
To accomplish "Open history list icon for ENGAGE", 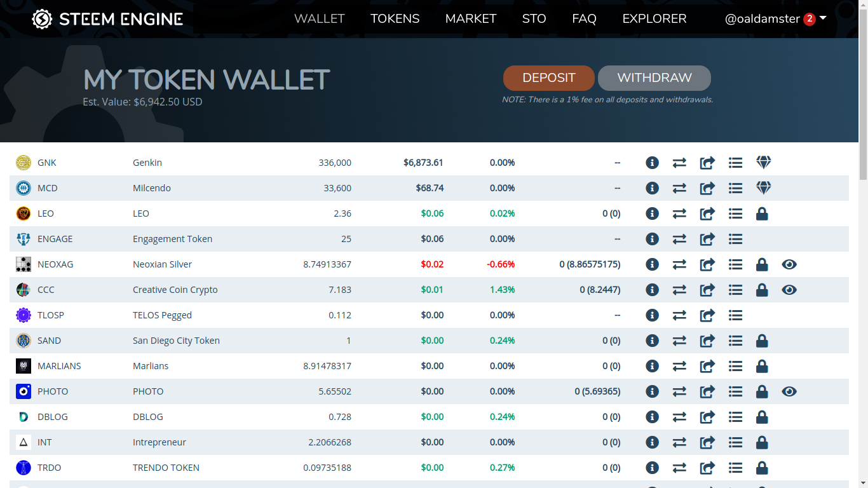I will [x=735, y=239].
